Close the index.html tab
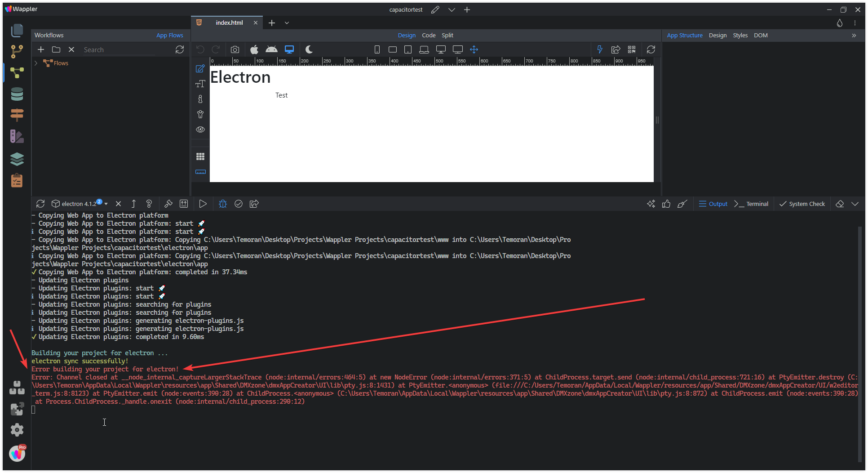 (256, 23)
